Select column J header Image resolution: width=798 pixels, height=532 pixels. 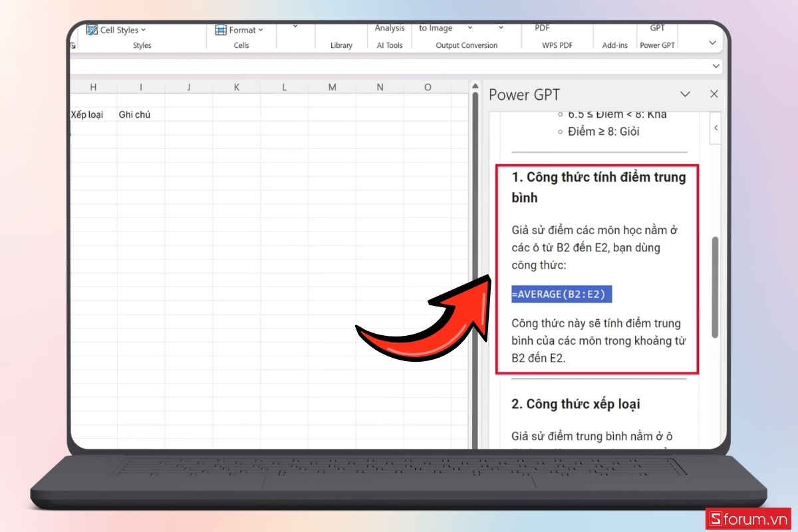(189, 87)
